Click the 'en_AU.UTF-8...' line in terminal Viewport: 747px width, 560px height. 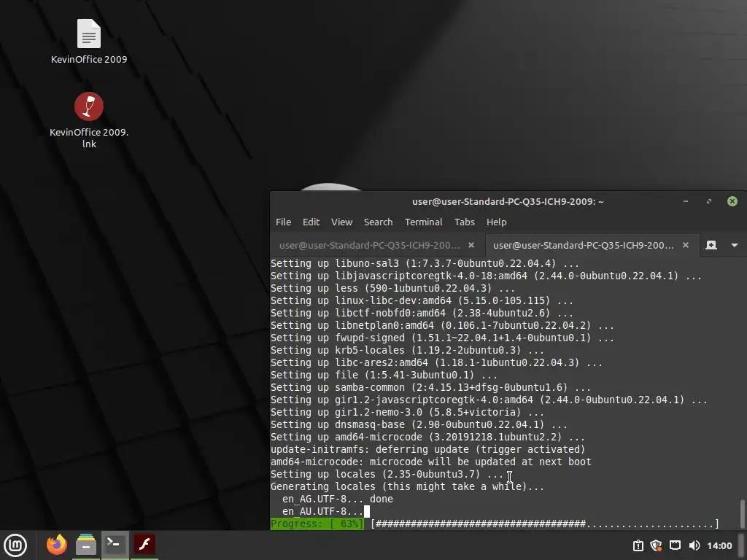click(x=322, y=511)
